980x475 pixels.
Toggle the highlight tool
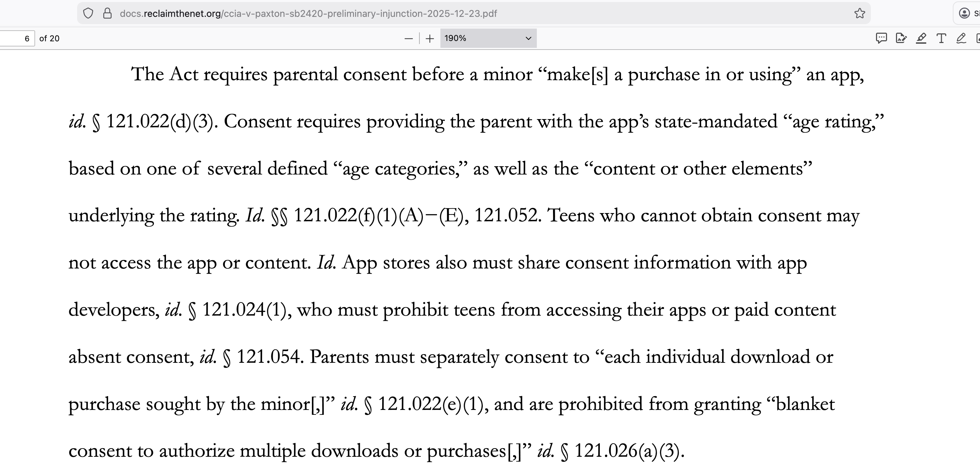[921, 38]
